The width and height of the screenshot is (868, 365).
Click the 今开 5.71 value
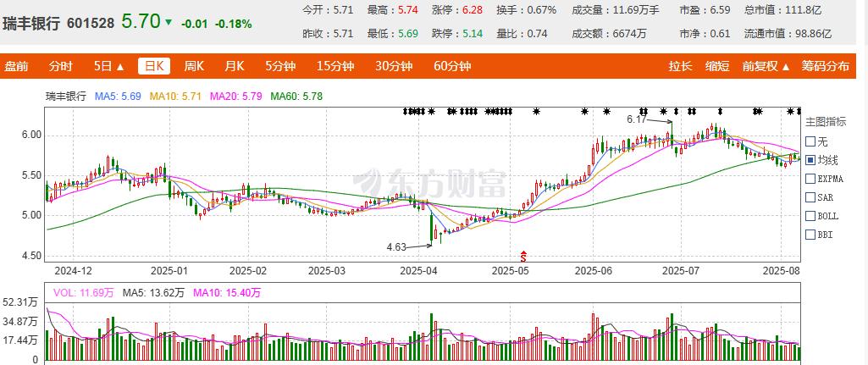pos(343,9)
